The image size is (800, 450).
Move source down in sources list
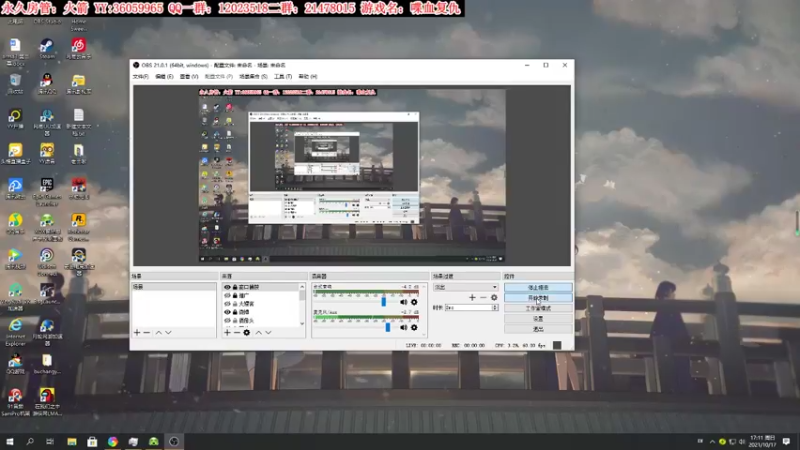tap(268, 333)
